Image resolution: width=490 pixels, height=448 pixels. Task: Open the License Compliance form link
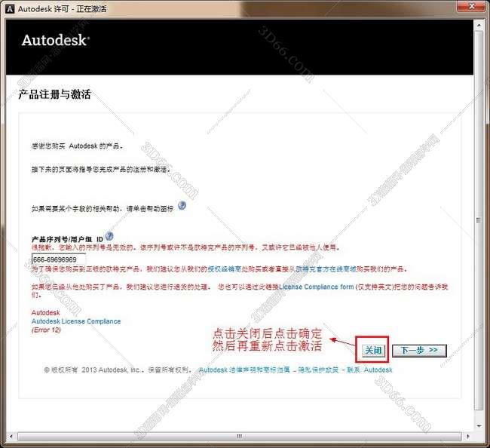tap(317, 287)
